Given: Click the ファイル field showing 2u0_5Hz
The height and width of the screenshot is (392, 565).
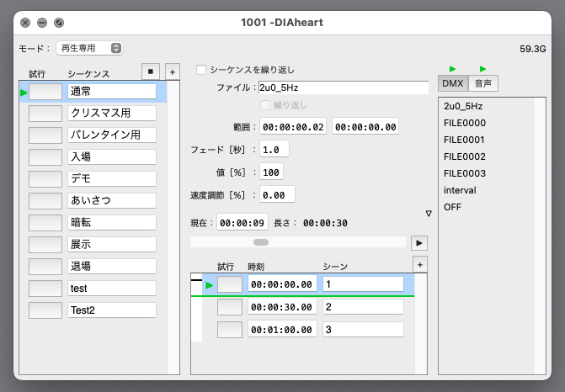Looking at the screenshot, I should [344, 87].
